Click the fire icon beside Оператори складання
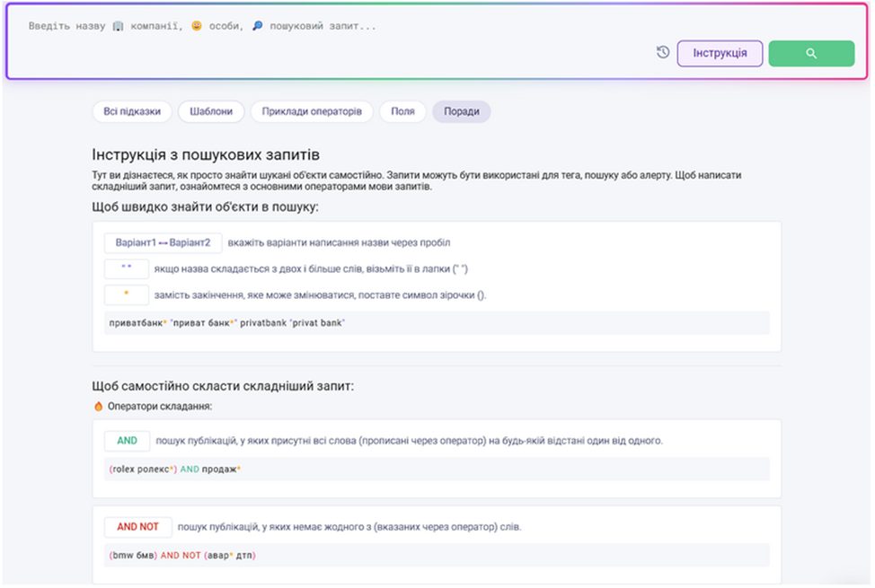875x588 pixels. tap(99, 406)
